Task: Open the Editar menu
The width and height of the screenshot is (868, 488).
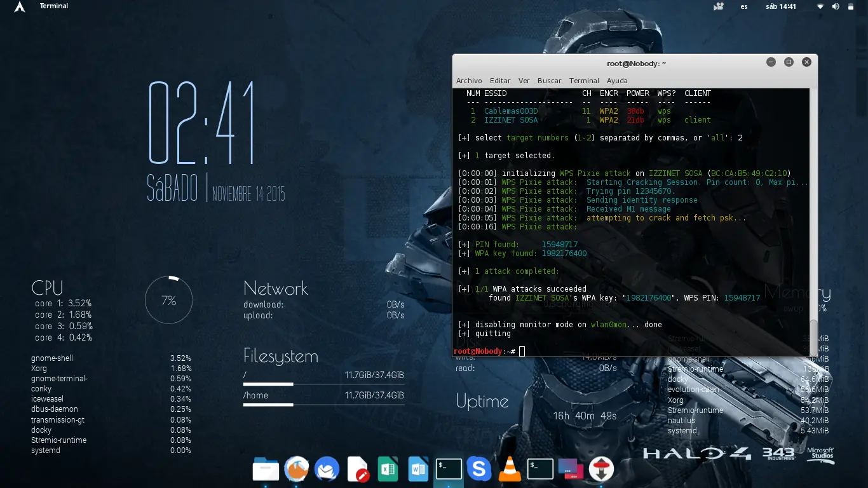Action: point(500,81)
